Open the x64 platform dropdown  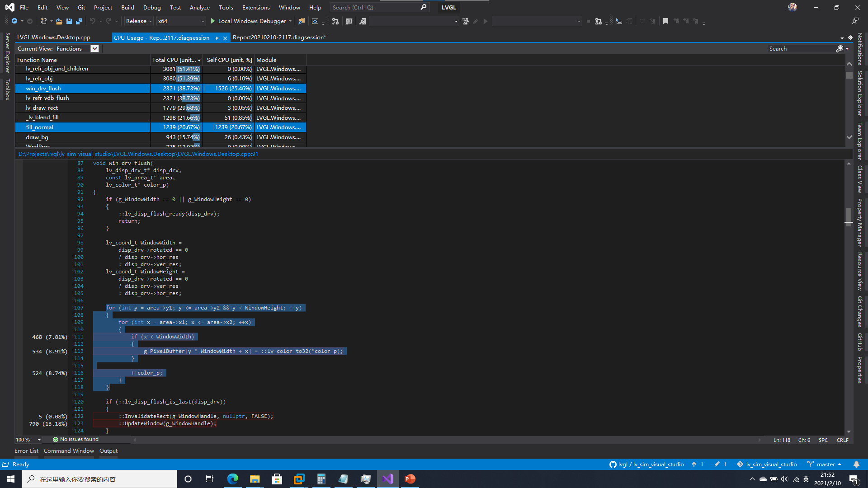coord(180,21)
